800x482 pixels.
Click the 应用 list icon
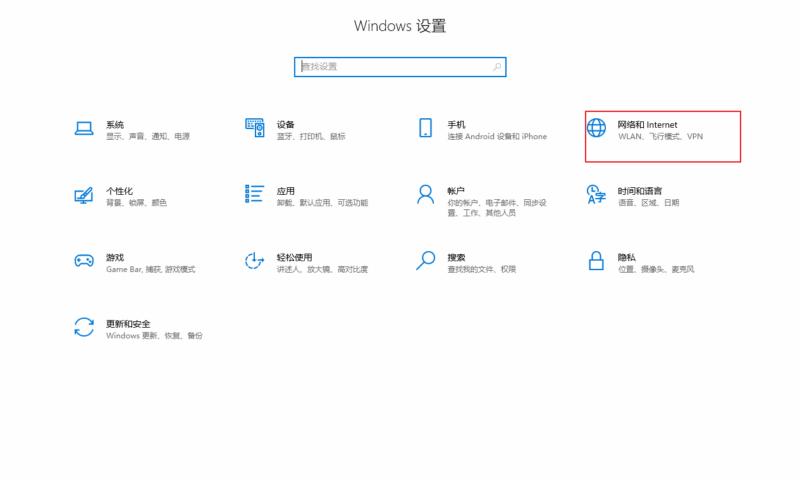click(x=254, y=194)
